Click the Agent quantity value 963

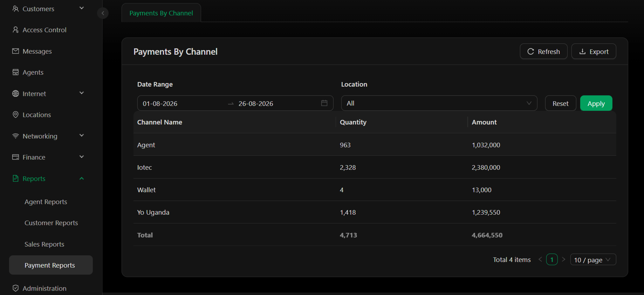(x=345, y=145)
